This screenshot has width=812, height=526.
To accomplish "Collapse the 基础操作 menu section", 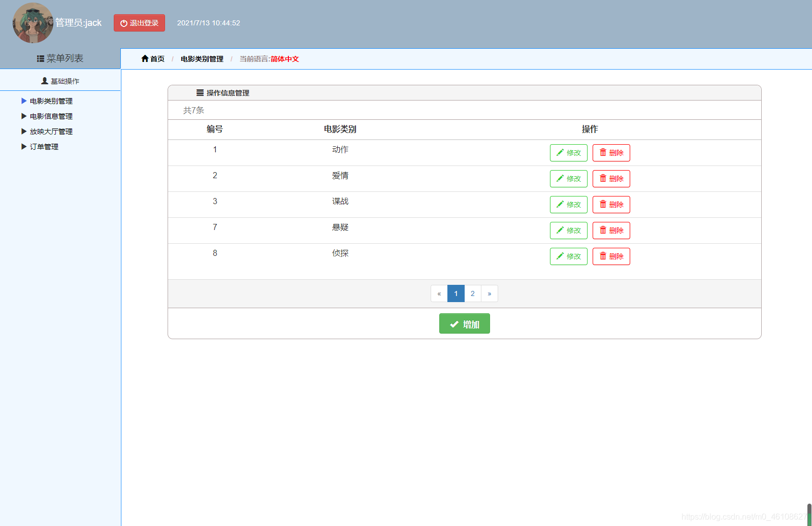I will [60, 81].
